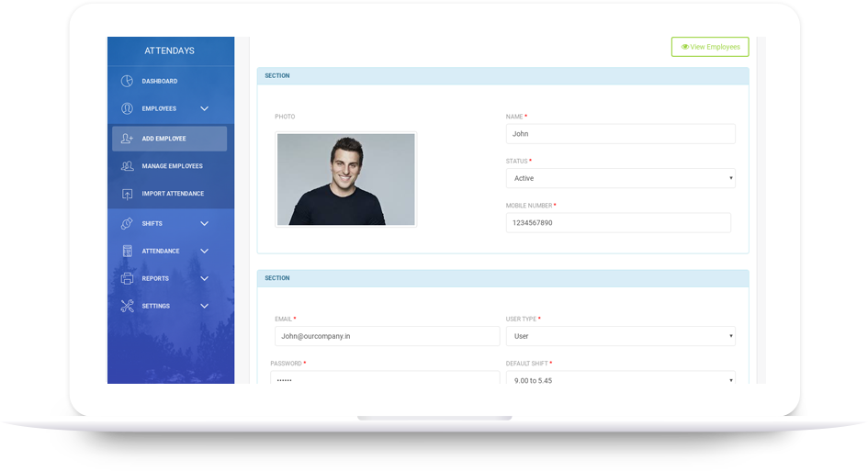Viewport: 868px width, 471px height.
Task: Expand the Shifts submenu chevron
Action: point(204,224)
